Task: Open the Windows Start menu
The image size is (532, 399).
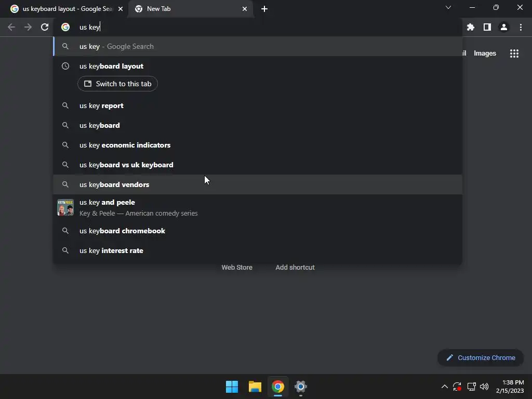Action: 232,387
